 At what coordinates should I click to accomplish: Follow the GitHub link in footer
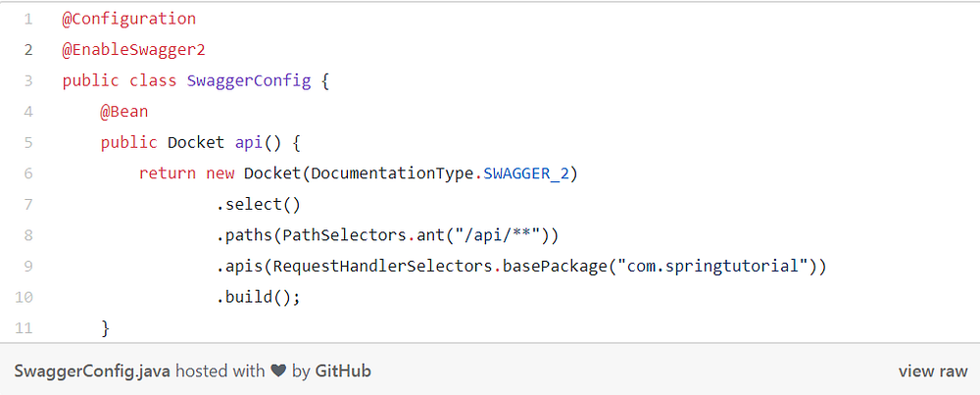[343, 371]
